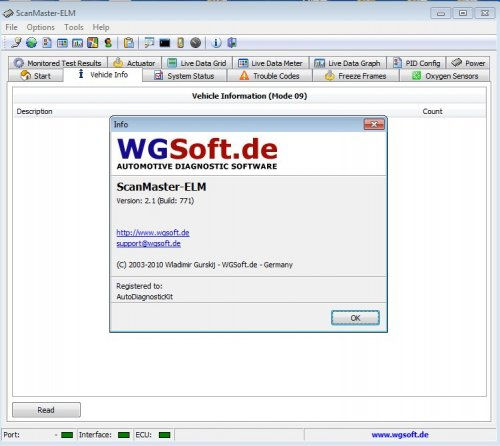
Task: Switch to the PID Config tab
Action: [416, 63]
